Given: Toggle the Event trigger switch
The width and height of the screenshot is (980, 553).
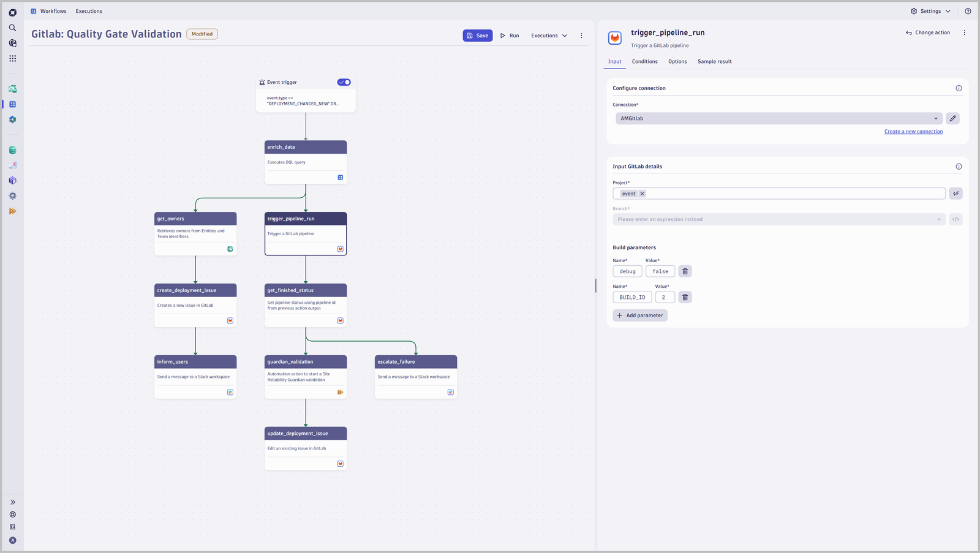Looking at the screenshot, I should coord(344,82).
